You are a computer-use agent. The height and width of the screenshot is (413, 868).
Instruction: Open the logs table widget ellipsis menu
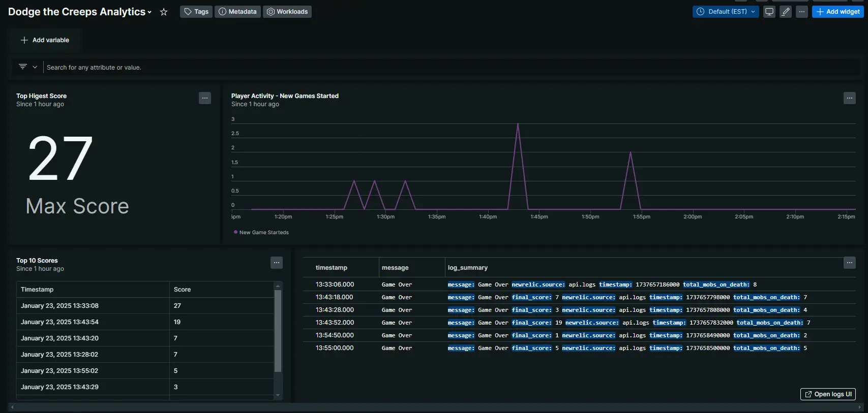(850, 263)
